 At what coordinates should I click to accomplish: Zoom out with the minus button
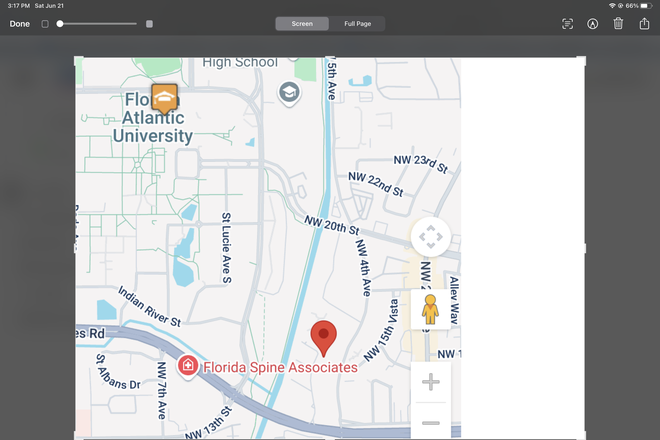tap(431, 422)
